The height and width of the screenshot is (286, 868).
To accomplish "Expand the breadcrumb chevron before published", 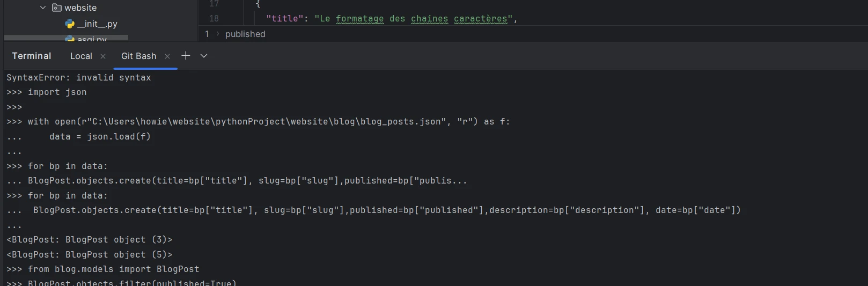I will (218, 34).
